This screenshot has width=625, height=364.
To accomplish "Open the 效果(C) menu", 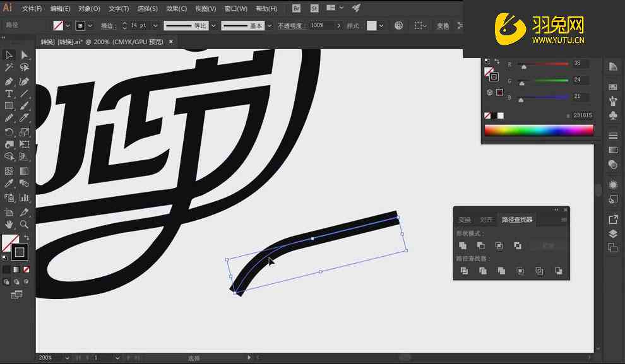I will 176,8.
